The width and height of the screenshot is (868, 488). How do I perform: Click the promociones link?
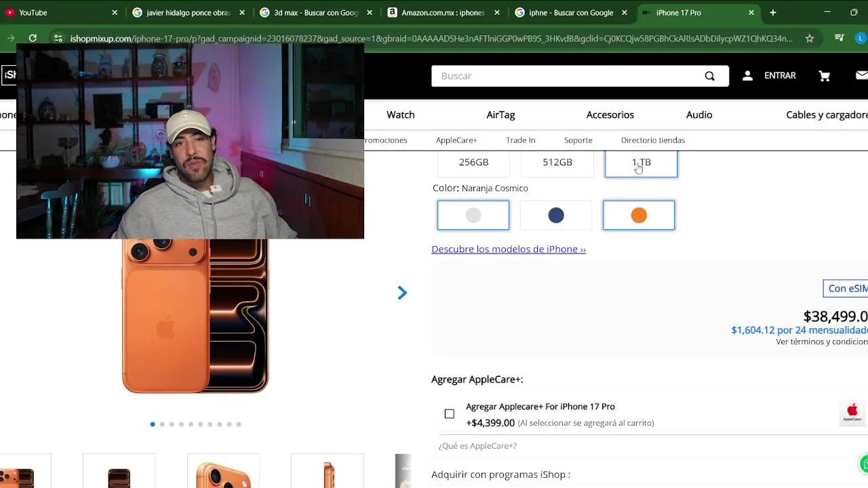[386, 140]
